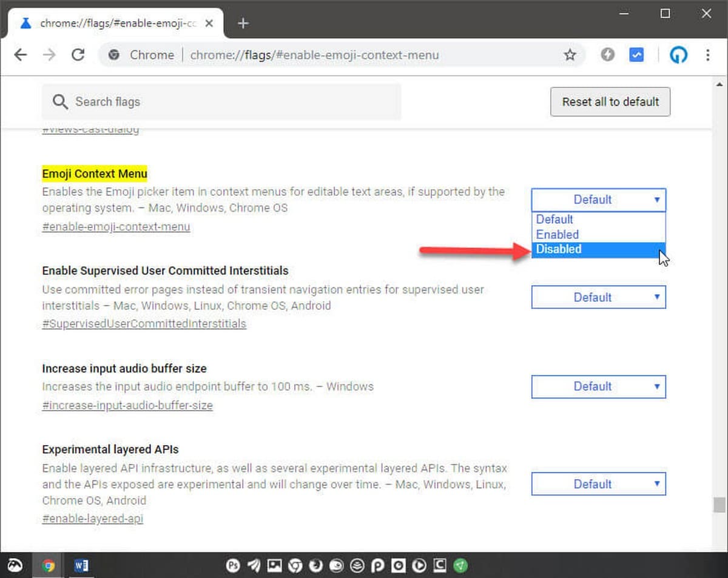
Task: Open the blue circular profile avatar
Action: coord(678,55)
